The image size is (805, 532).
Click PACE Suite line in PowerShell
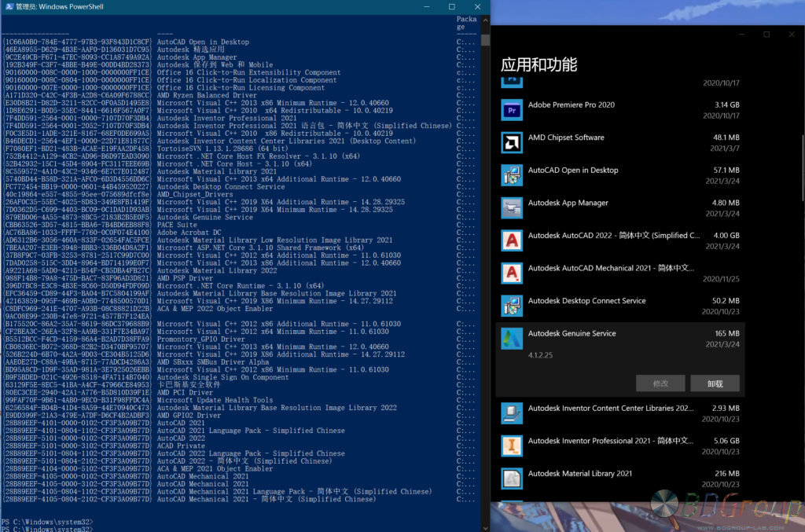coord(177,225)
